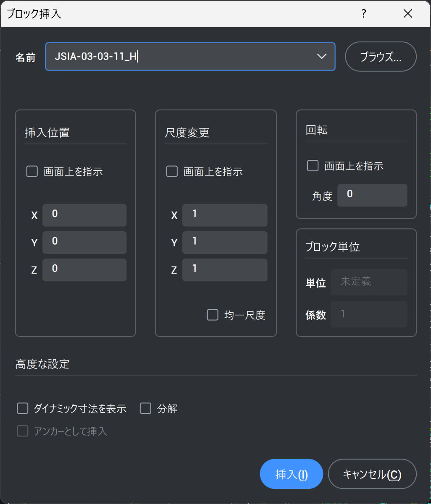
Task: Enable 画面上を指示 under 挿入位置
Action: tap(32, 171)
